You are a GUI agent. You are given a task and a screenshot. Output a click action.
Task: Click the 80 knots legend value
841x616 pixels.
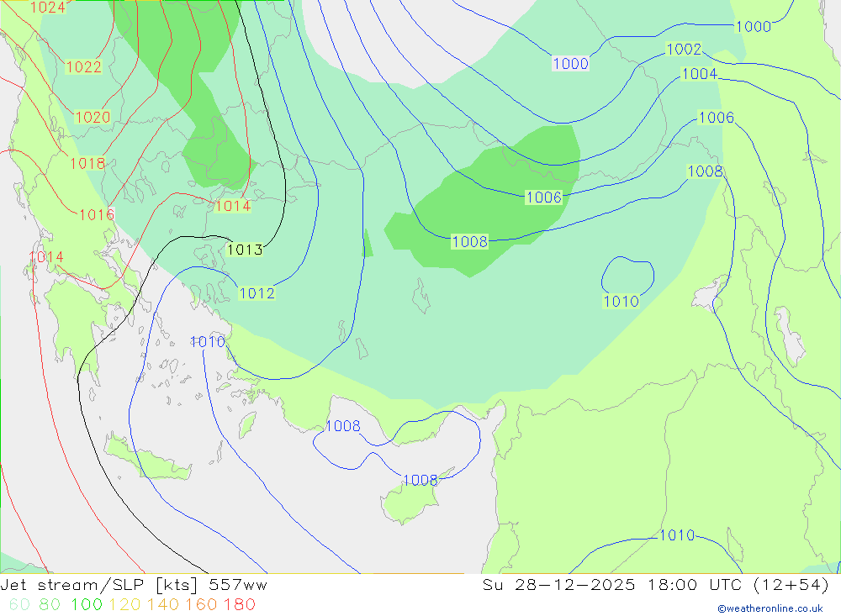click(x=50, y=605)
